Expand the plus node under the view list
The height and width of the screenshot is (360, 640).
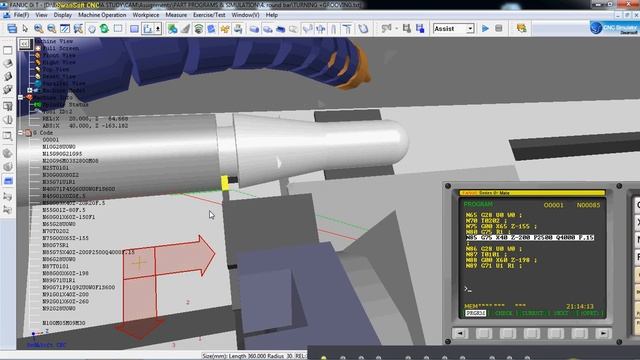coord(29,90)
